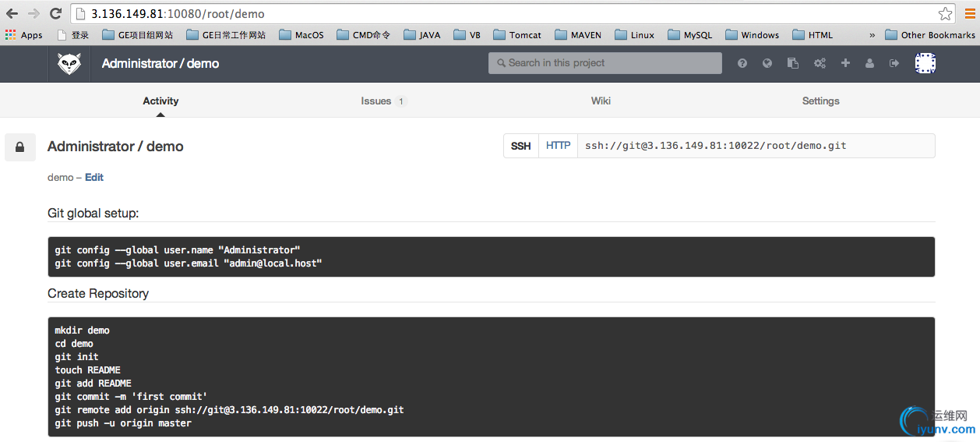
Task: Click the Administrator / demo page heading
Action: click(x=115, y=147)
